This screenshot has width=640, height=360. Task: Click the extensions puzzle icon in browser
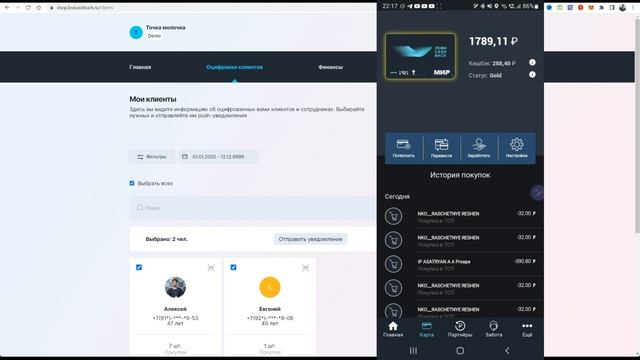(601, 7)
